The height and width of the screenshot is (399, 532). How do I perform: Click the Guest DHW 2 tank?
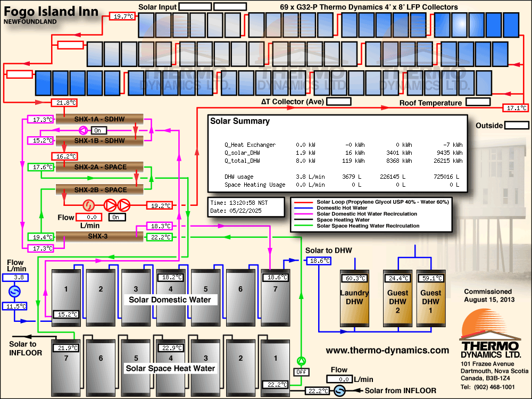point(397,298)
